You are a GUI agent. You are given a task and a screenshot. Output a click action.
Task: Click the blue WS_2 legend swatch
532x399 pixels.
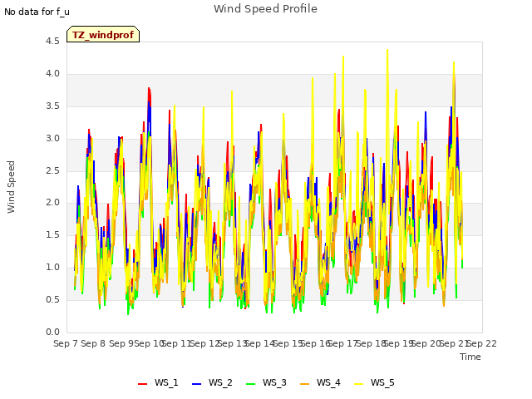point(196,384)
